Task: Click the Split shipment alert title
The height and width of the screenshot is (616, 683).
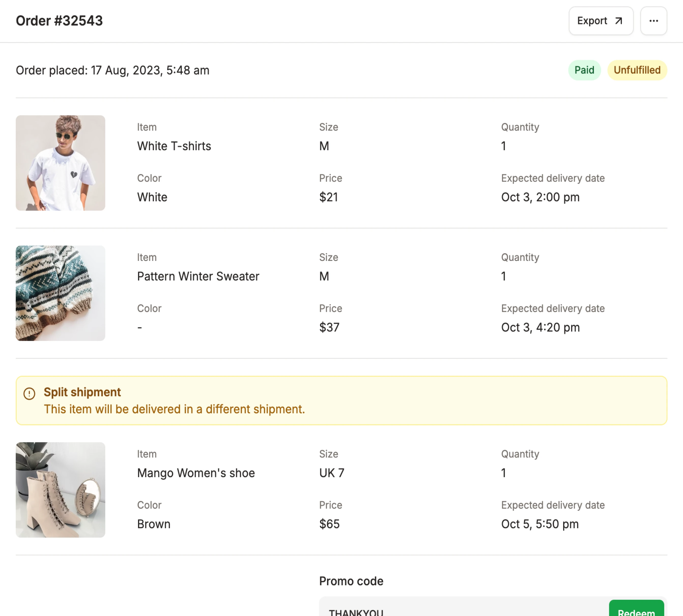Action: pyautogui.click(x=82, y=392)
